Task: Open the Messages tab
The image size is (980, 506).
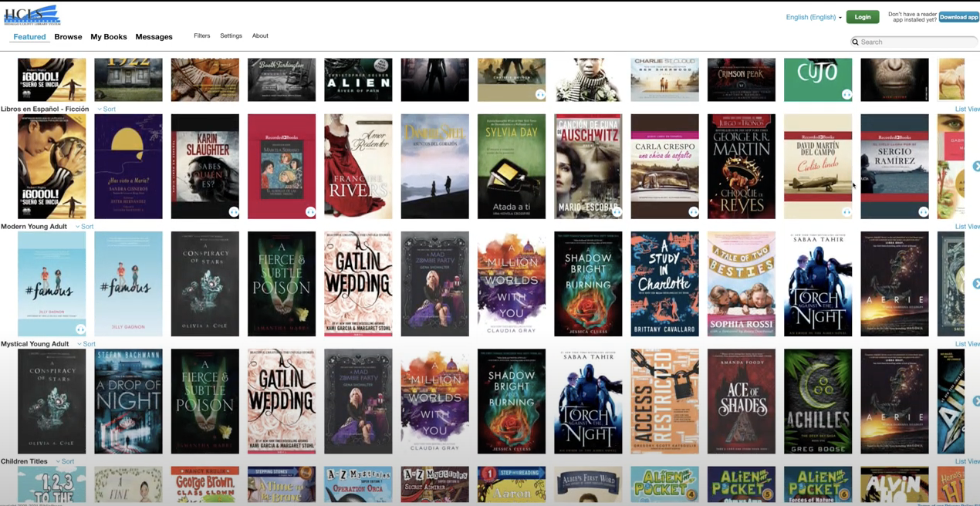Action: tap(154, 37)
